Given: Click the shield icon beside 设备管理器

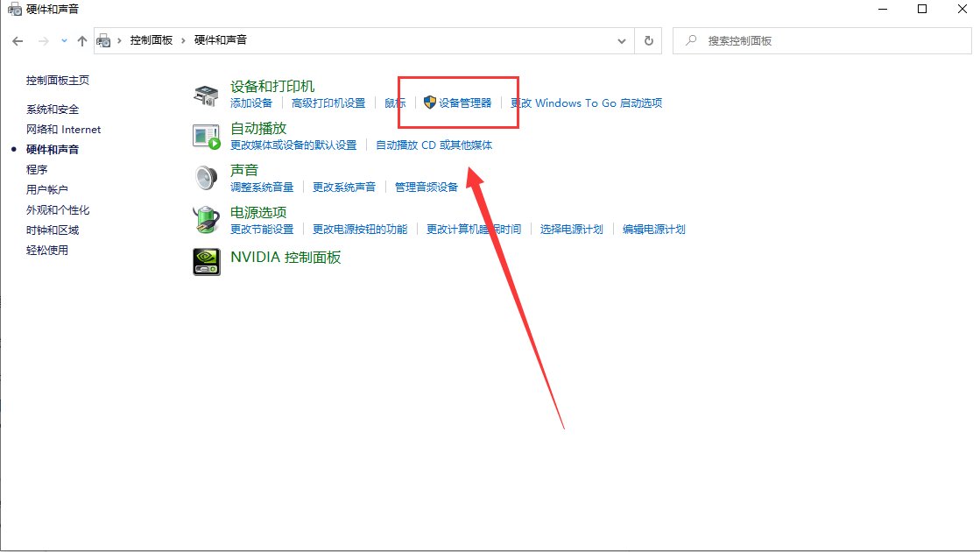Looking at the screenshot, I should (427, 103).
